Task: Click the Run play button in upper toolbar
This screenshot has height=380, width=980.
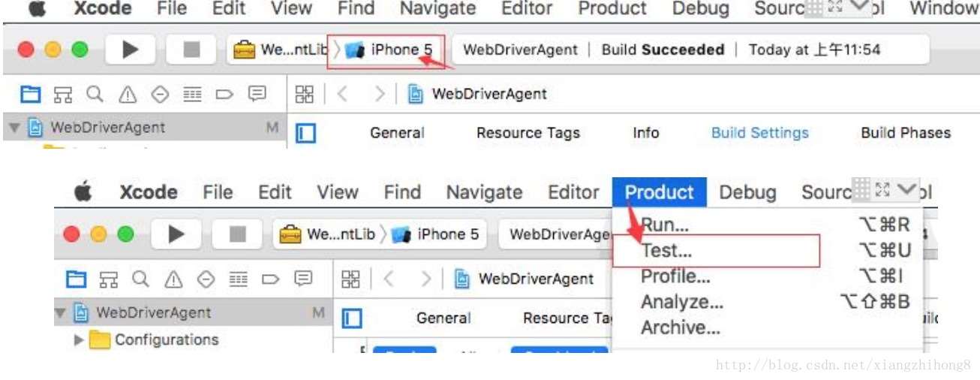Action: [x=131, y=50]
